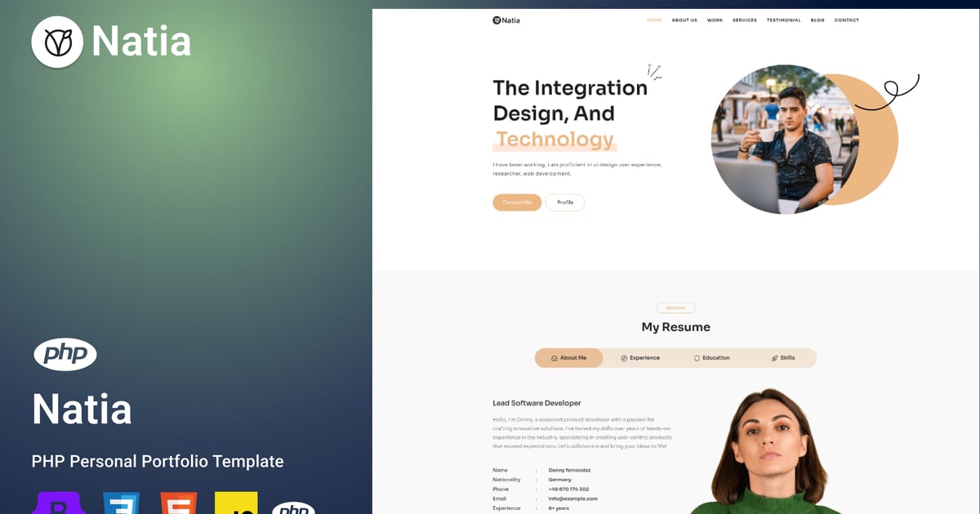The width and height of the screenshot is (980, 514).
Task: Click the Contact Me button
Action: click(x=517, y=202)
